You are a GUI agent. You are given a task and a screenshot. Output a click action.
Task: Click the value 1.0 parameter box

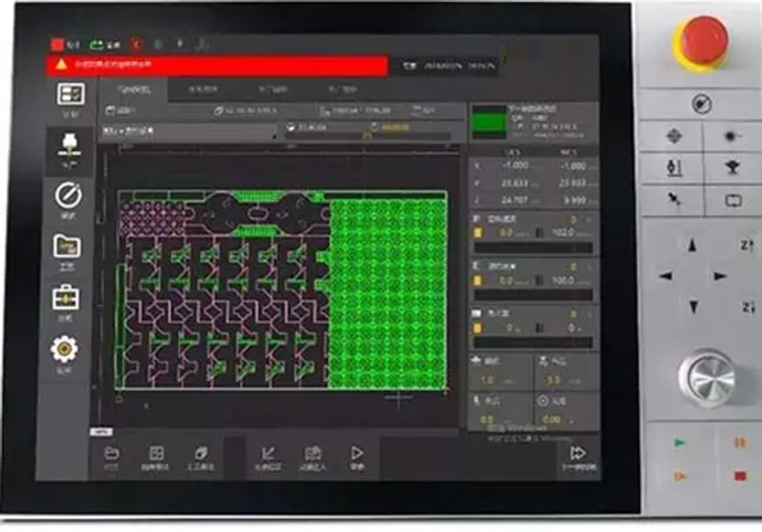coord(500,372)
